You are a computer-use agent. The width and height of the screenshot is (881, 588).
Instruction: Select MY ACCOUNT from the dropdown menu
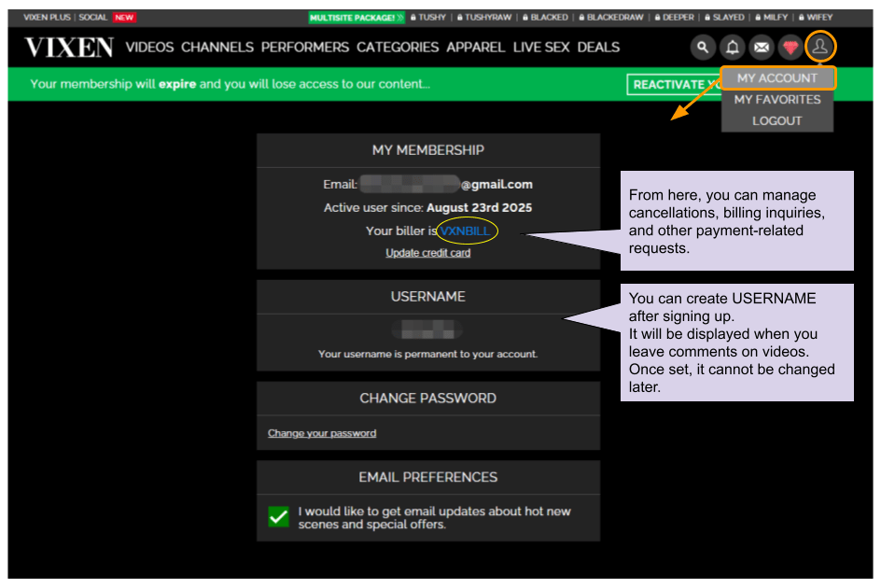tap(777, 77)
